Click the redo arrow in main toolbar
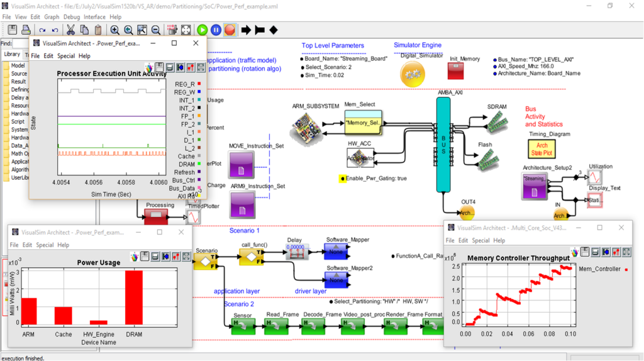Viewport: 644px width, 361px height. [x=42, y=30]
